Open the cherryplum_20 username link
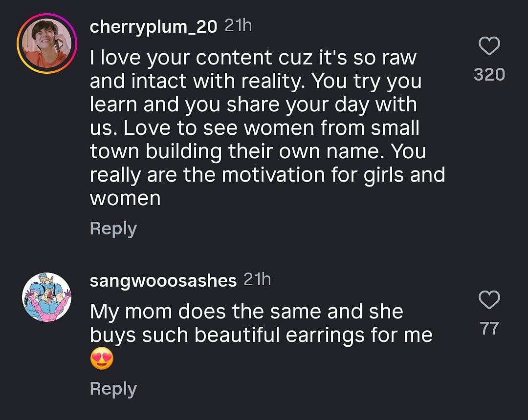 pos(153,27)
